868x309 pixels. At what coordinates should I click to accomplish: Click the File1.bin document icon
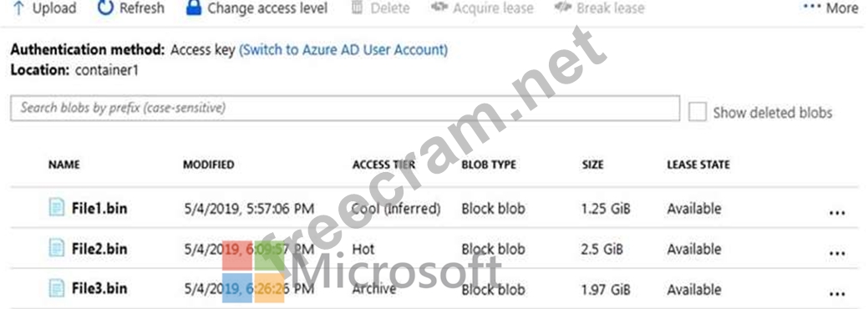pyautogui.click(x=57, y=208)
